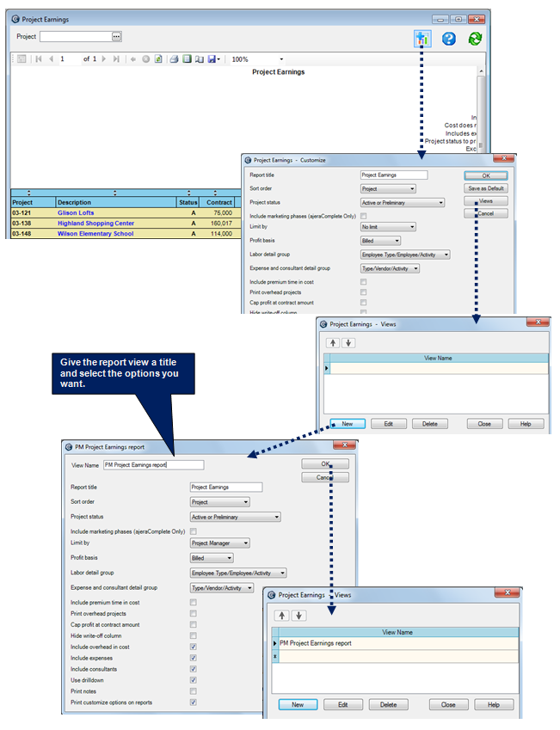The height and width of the screenshot is (730, 560).
Task: Open the Glison Lofts project link
Action: [76, 212]
